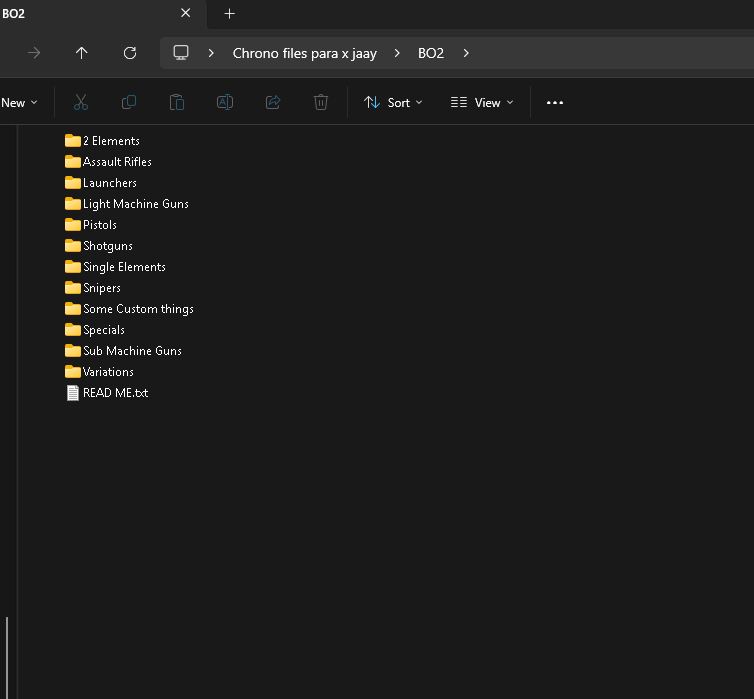Open the View options dropdown
This screenshot has height=699, width=754.
pyautogui.click(x=482, y=102)
